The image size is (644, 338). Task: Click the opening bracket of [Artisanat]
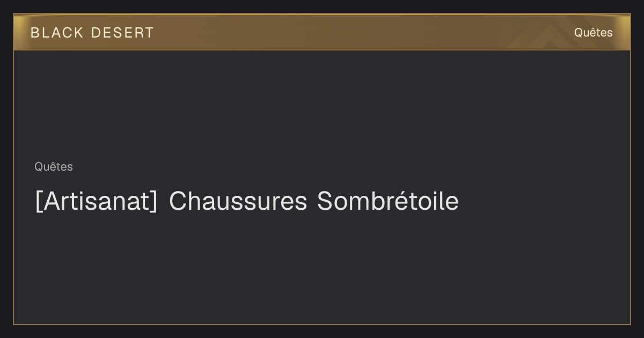pos(39,202)
